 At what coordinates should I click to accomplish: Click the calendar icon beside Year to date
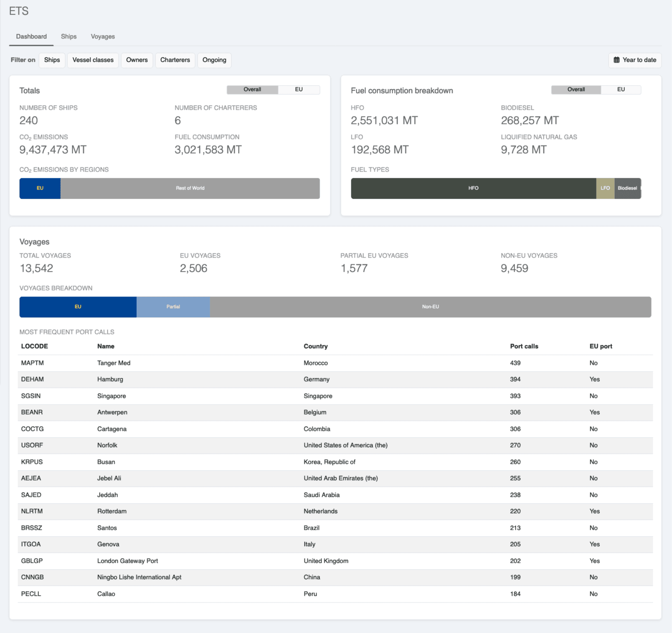pyautogui.click(x=616, y=60)
